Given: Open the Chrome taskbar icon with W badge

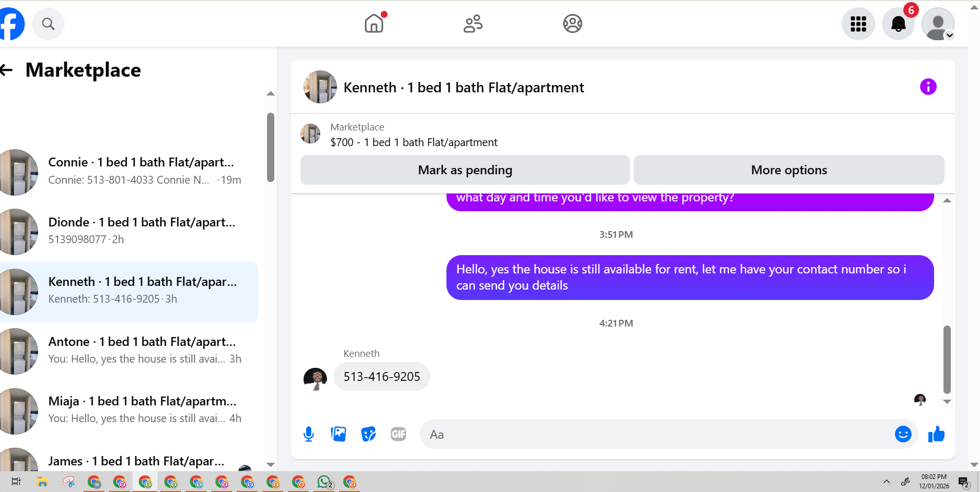Looking at the screenshot, I should pyautogui.click(x=94, y=482).
